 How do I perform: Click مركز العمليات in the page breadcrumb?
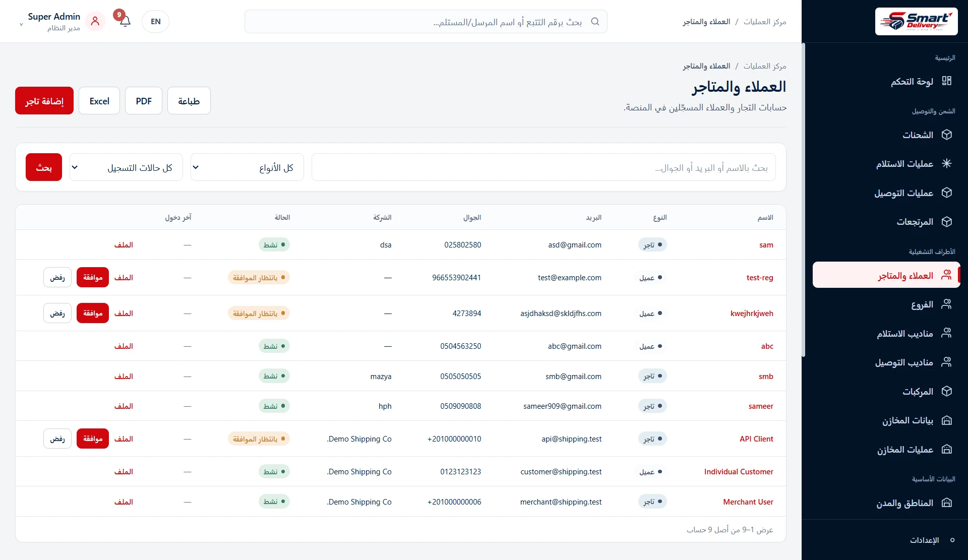[765, 66]
